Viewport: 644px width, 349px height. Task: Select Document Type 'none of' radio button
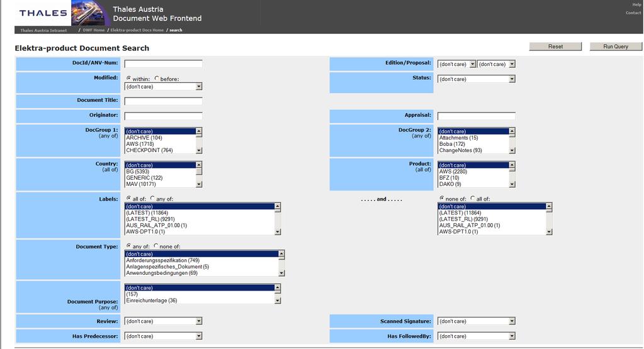tap(155, 246)
